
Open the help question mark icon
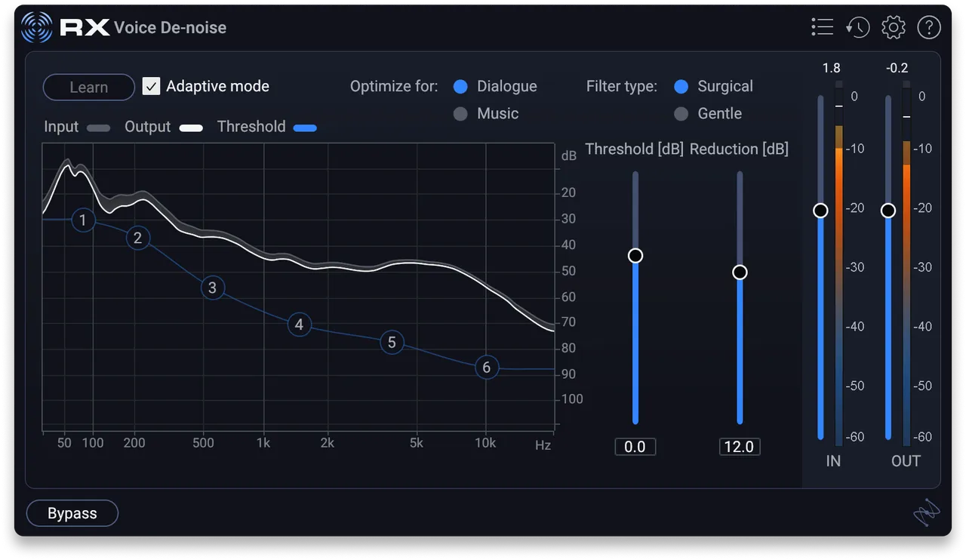click(929, 27)
